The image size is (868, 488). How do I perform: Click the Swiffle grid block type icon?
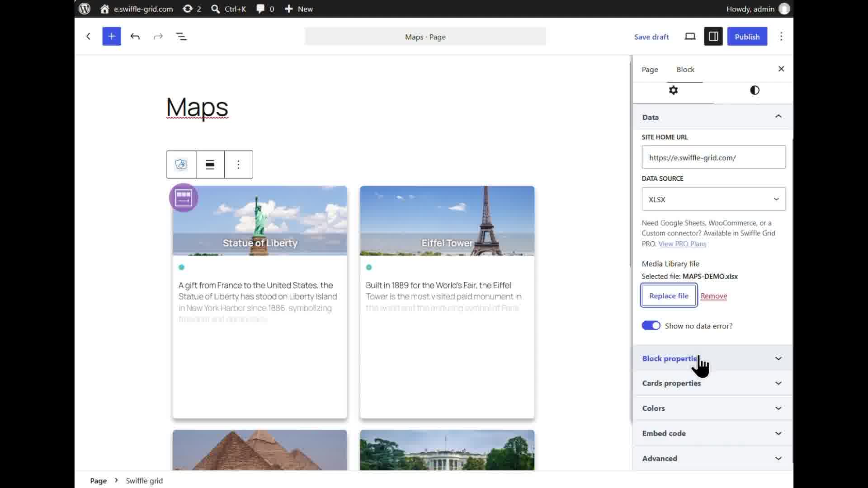click(181, 164)
